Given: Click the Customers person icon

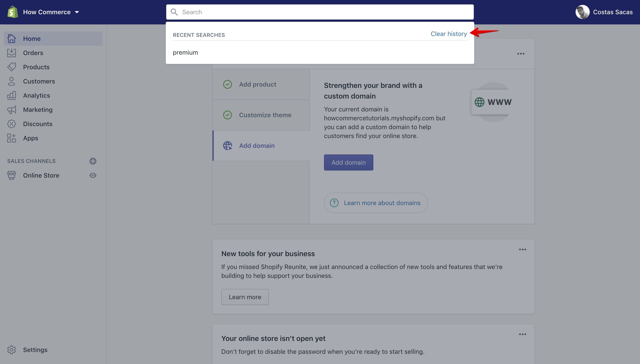Looking at the screenshot, I should click(x=12, y=81).
